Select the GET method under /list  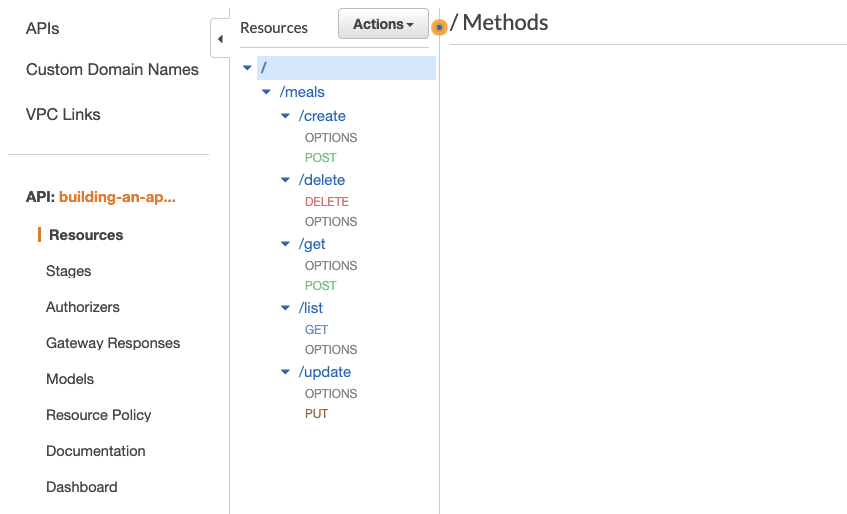(x=316, y=330)
